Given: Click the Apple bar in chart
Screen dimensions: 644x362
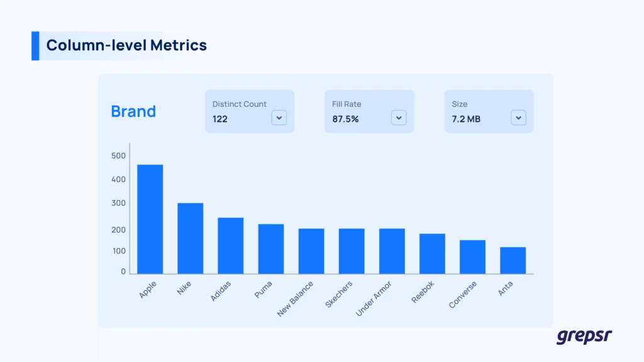Looking at the screenshot, I should coord(150,219).
